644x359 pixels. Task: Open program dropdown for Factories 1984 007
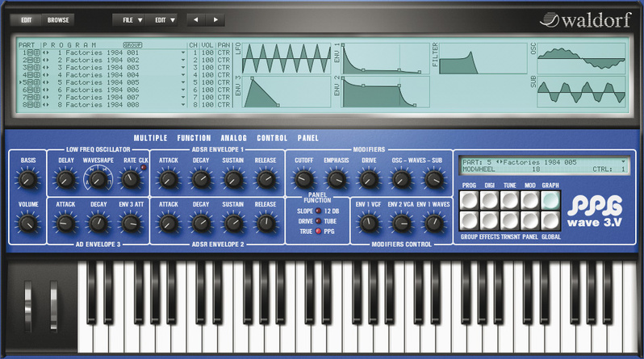pyautogui.click(x=183, y=98)
